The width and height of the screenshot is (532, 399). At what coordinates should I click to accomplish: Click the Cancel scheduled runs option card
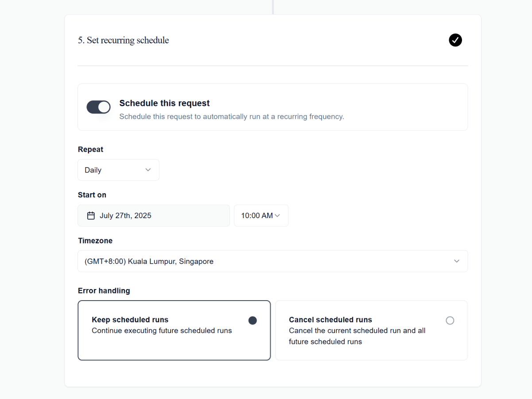372,330
